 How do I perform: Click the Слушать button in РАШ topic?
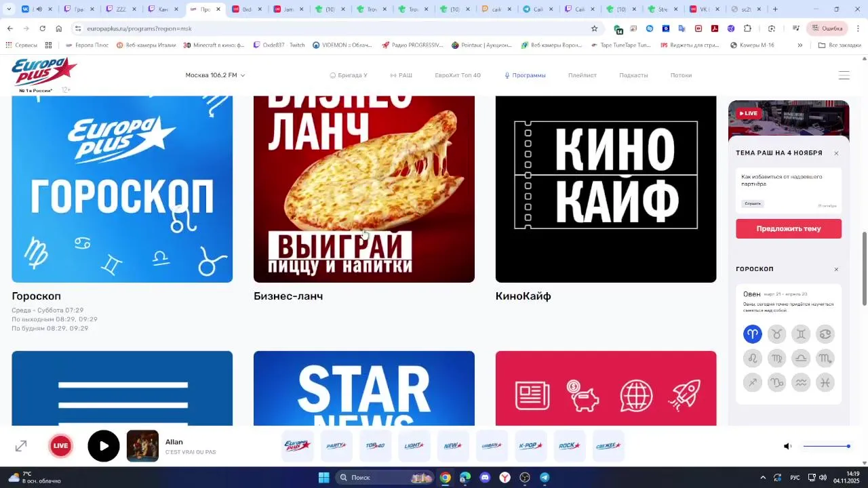tap(753, 203)
